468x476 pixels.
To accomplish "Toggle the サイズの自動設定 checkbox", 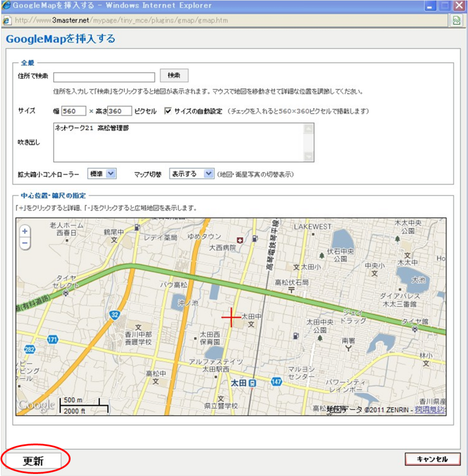I will pyautogui.click(x=168, y=111).
